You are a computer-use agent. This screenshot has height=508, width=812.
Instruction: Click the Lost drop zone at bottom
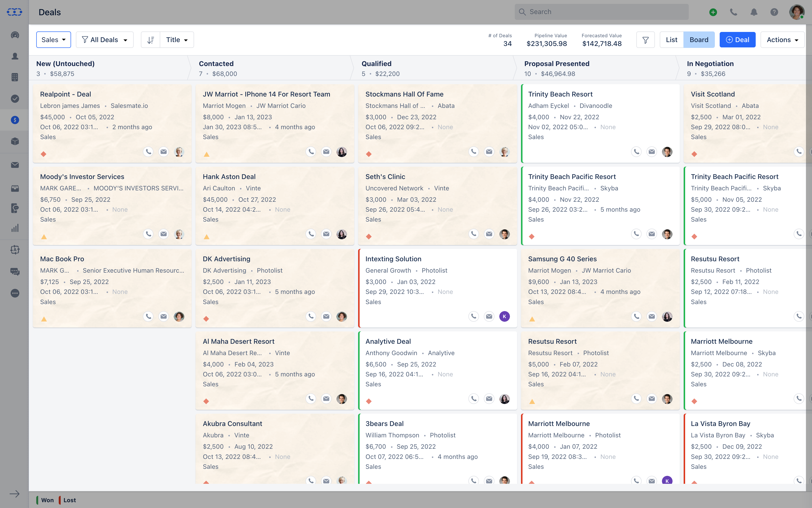coord(67,500)
